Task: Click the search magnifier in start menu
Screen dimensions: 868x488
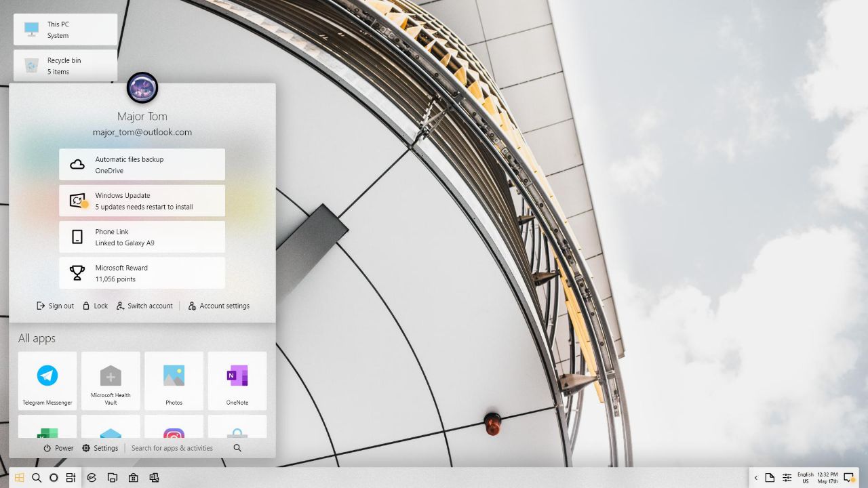Action: click(237, 448)
